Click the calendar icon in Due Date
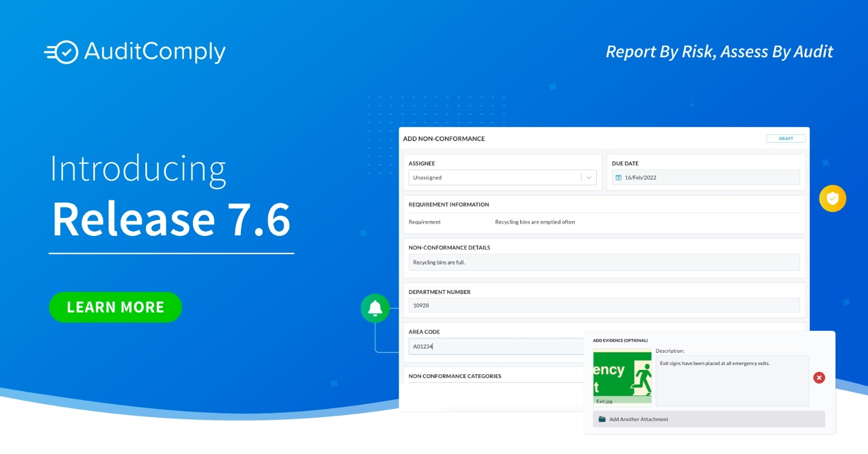The width and height of the screenshot is (868, 454). [x=618, y=177]
